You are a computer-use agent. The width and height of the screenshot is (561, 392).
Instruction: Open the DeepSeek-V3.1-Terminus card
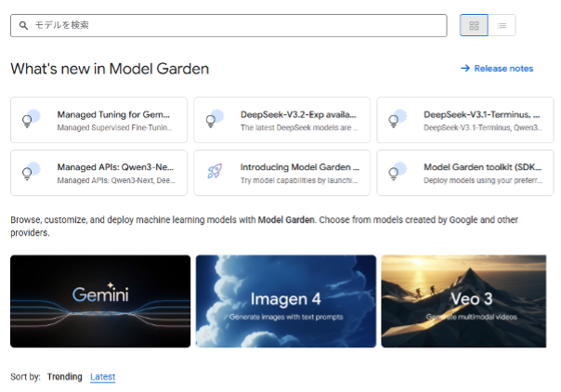click(465, 120)
